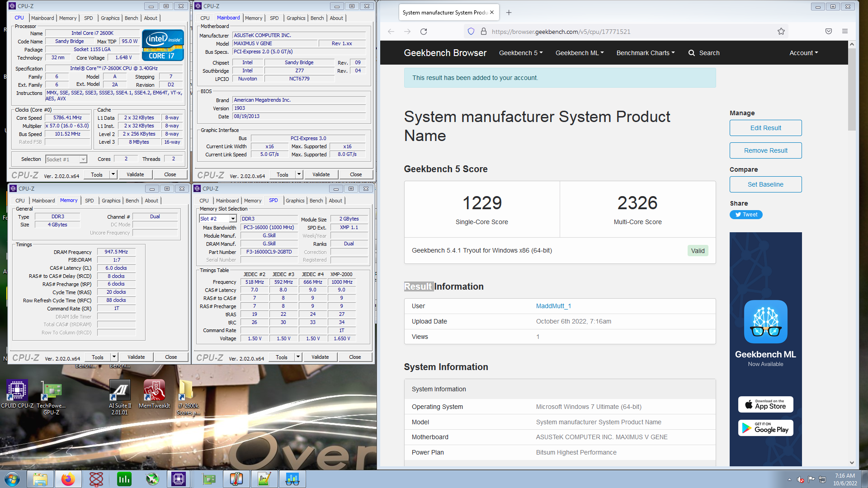Open Action Center flag tray icon
Viewport: 868px width, 488px height.
[811, 479]
